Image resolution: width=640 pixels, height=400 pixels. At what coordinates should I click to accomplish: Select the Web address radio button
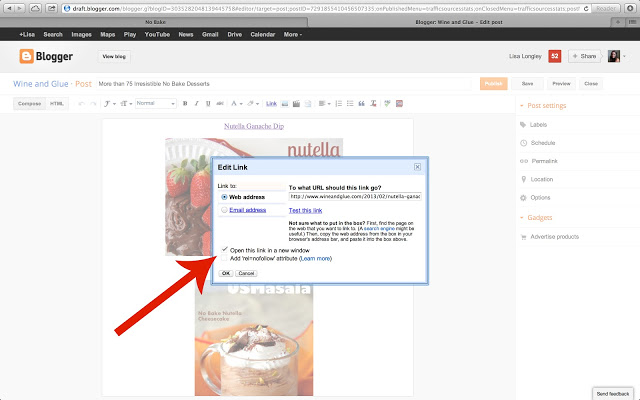point(224,197)
